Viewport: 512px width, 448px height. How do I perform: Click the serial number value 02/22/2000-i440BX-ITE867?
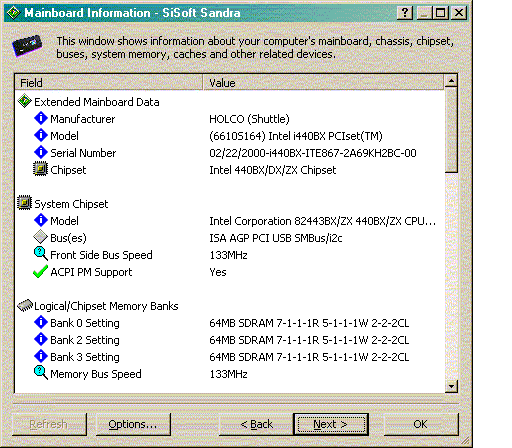(x=313, y=153)
